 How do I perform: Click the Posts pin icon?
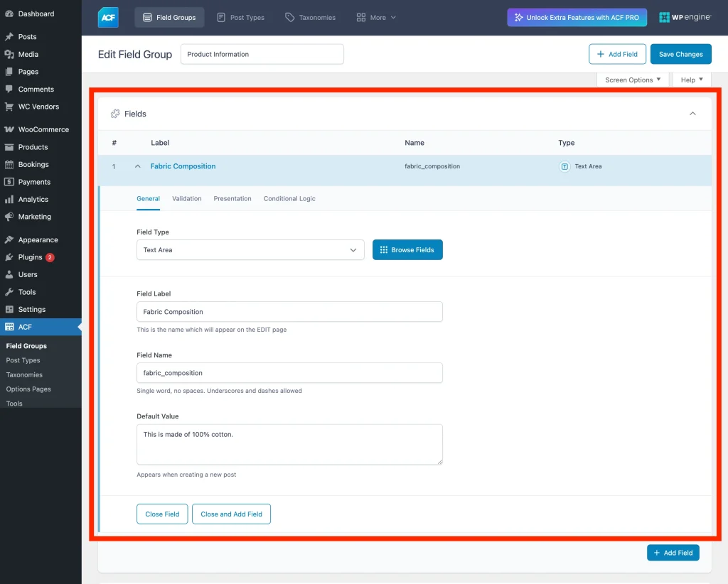[9, 37]
